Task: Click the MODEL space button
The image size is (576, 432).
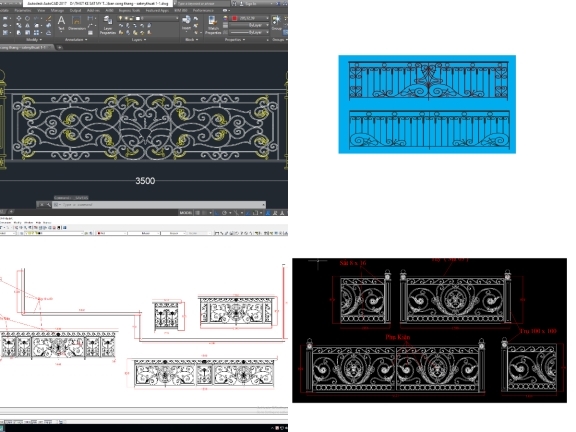Action: (186, 213)
